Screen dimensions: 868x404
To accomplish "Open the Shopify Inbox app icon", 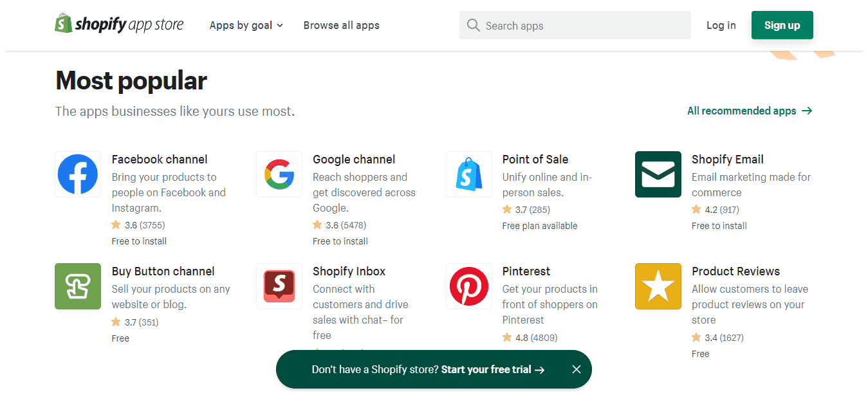I will coord(279,286).
